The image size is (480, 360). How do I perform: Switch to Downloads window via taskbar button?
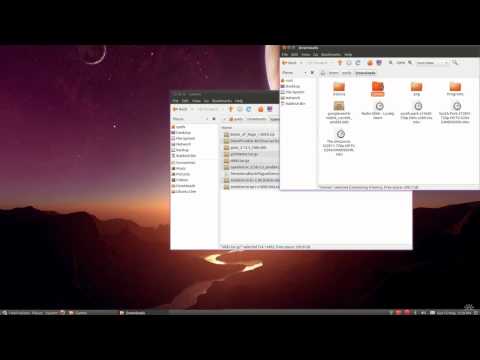[144, 313]
